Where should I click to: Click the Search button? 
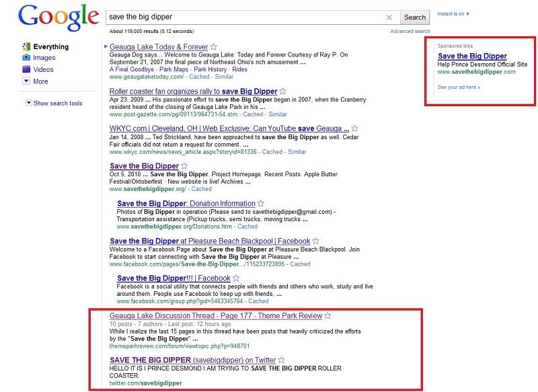415,17
